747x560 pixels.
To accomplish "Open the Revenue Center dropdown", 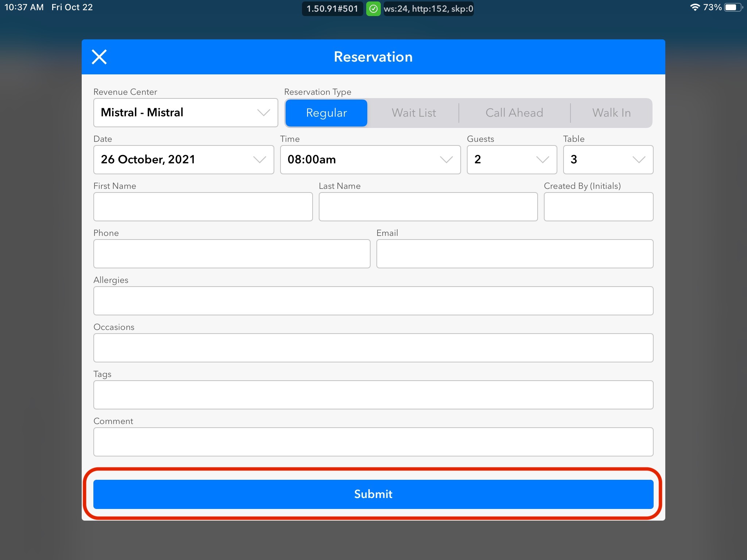I will point(185,113).
